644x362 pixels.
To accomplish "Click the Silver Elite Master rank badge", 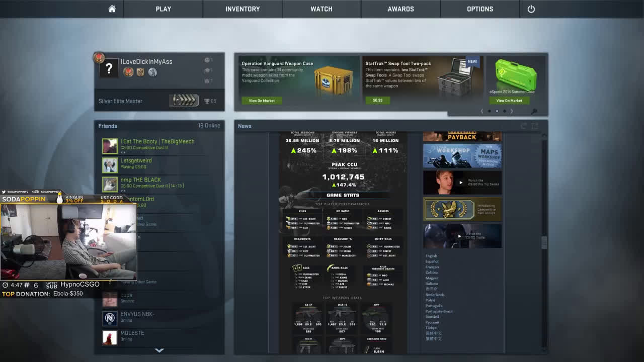I will coord(184,101).
